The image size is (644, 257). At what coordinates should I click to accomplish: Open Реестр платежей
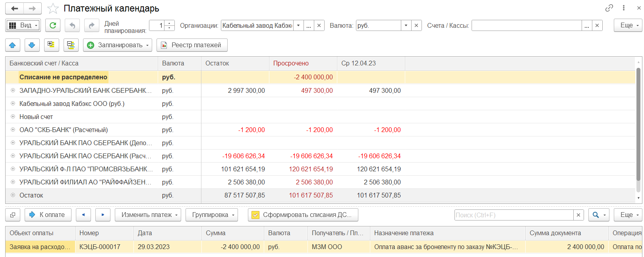pyautogui.click(x=192, y=45)
